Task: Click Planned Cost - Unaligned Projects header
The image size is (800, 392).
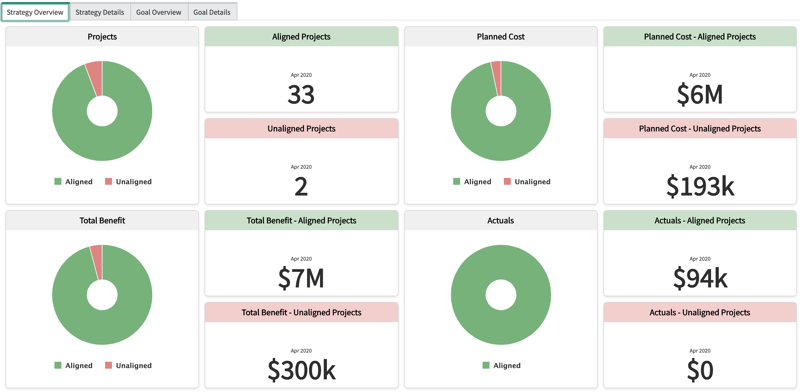Action: (699, 129)
